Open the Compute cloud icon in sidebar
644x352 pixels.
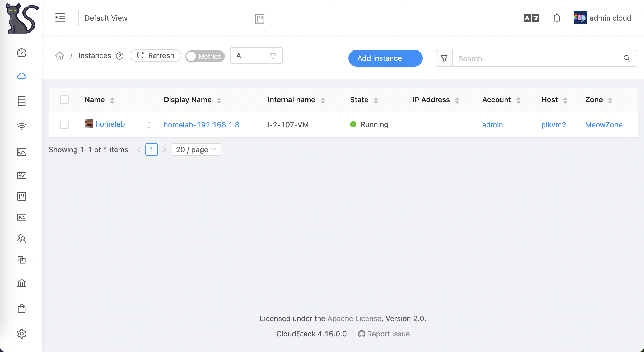click(22, 76)
